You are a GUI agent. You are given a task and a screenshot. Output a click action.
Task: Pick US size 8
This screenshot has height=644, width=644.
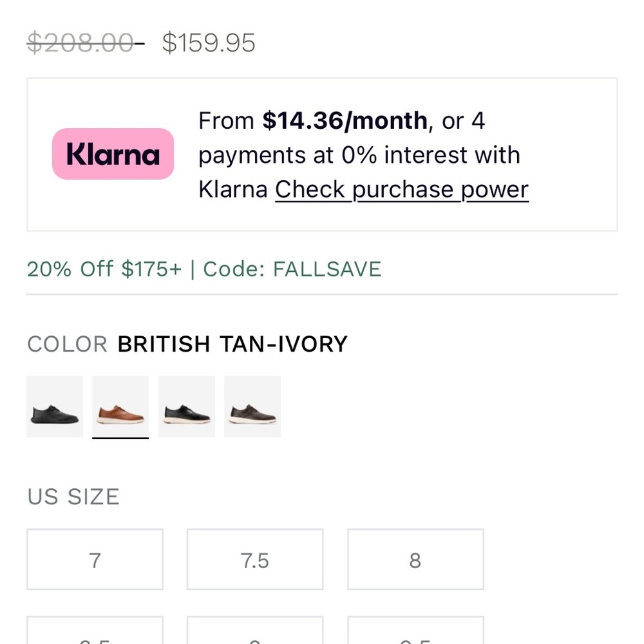415,560
